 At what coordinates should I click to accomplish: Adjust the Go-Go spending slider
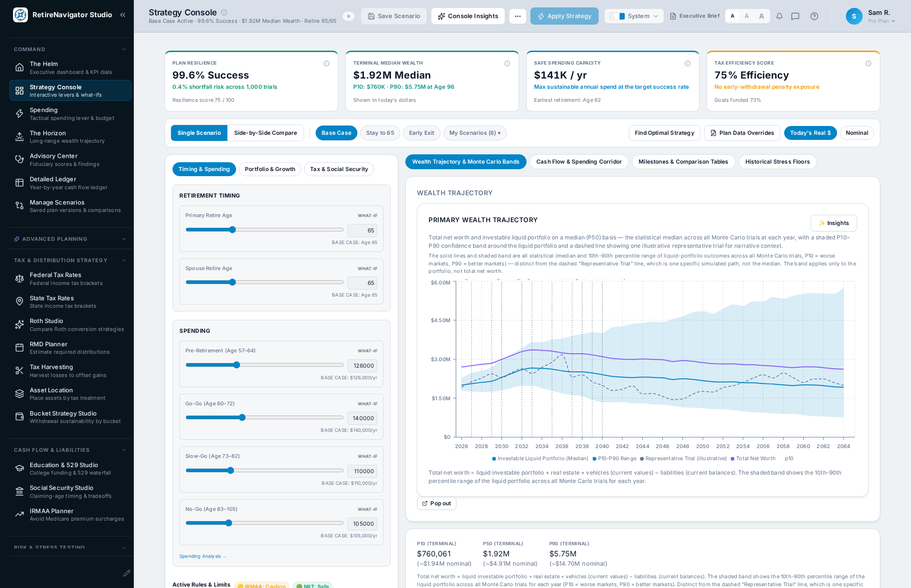tap(264, 417)
